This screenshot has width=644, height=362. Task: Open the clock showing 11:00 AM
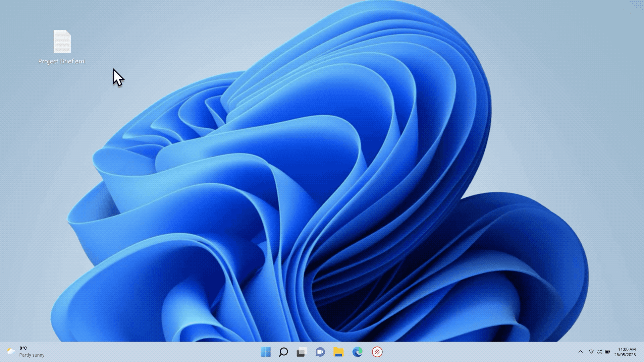coord(627,349)
